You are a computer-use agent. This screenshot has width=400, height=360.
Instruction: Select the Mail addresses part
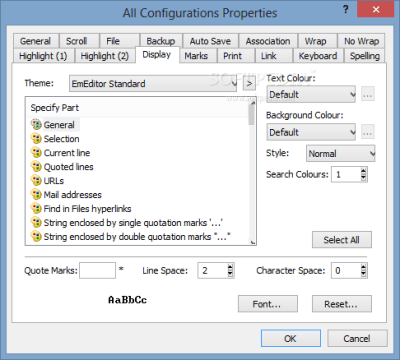[x=73, y=195]
